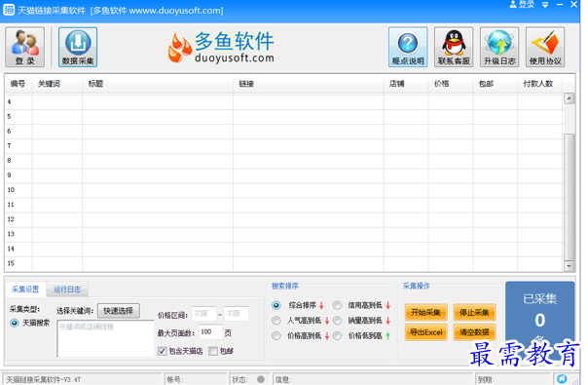Select table row number 15
The height and width of the screenshot is (385, 588).
[284, 263]
